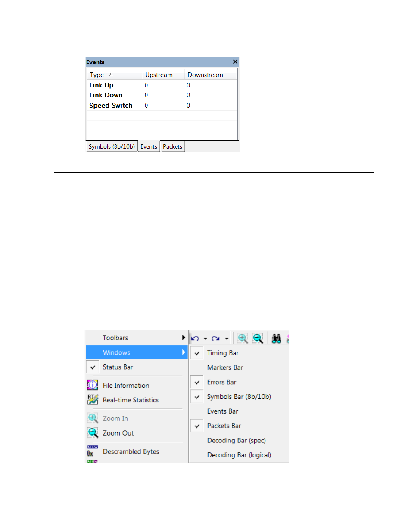Viewport: 411px width, 532px height.
Task: Toggle Packets Bar window visibility
Action: tap(239, 426)
